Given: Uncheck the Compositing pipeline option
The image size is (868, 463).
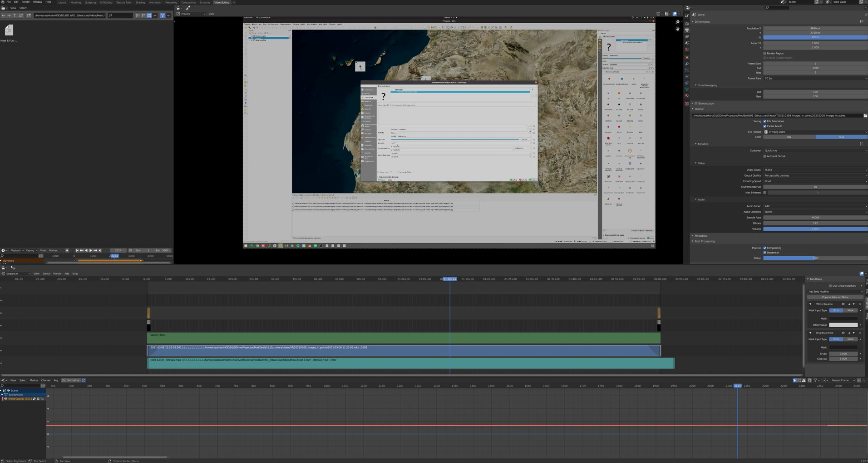Looking at the screenshot, I should pyautogui.click(x=764, y=248).
